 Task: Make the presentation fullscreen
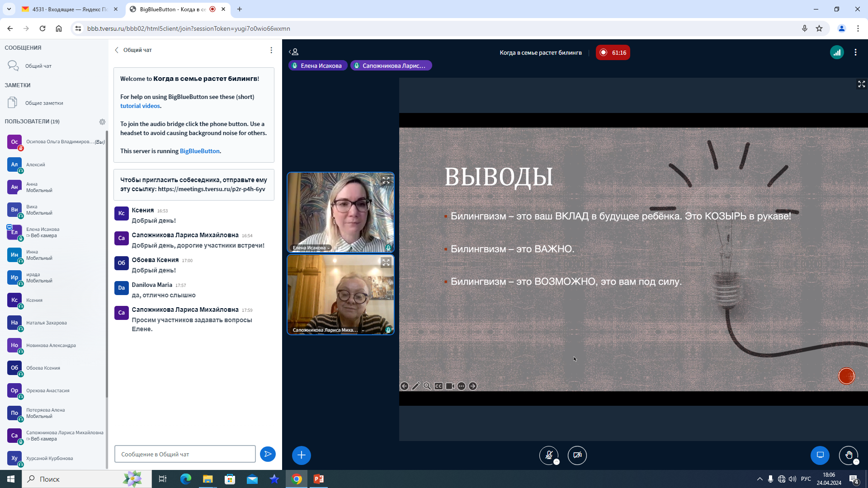click(862, 84)
